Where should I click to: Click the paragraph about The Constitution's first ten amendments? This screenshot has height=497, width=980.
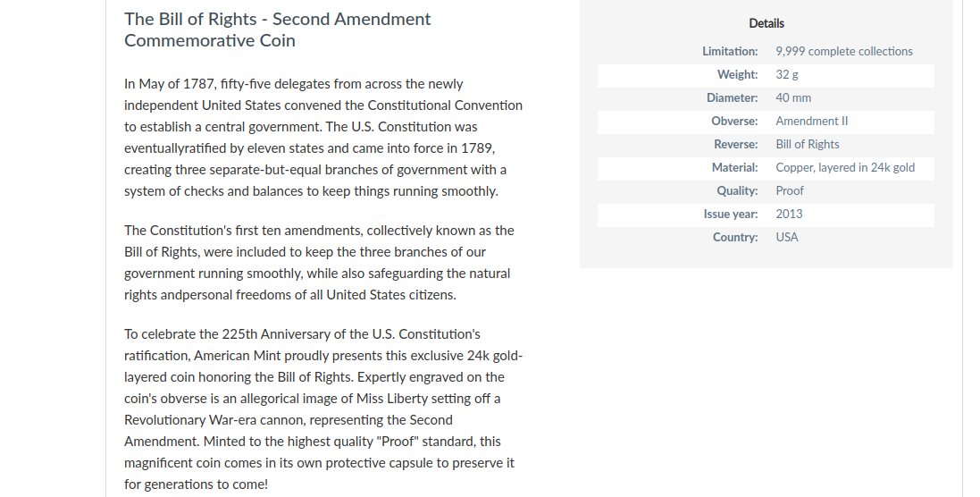coord(319,263)
